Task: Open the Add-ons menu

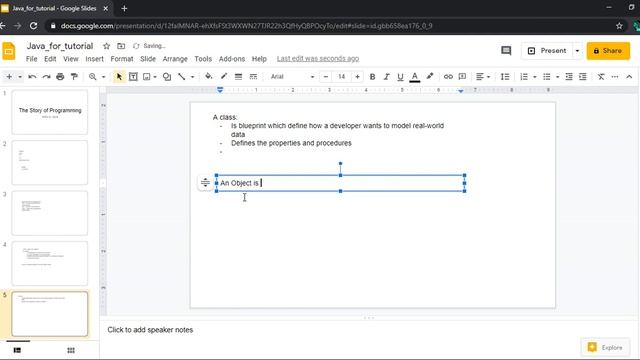Action: [232, 59]
